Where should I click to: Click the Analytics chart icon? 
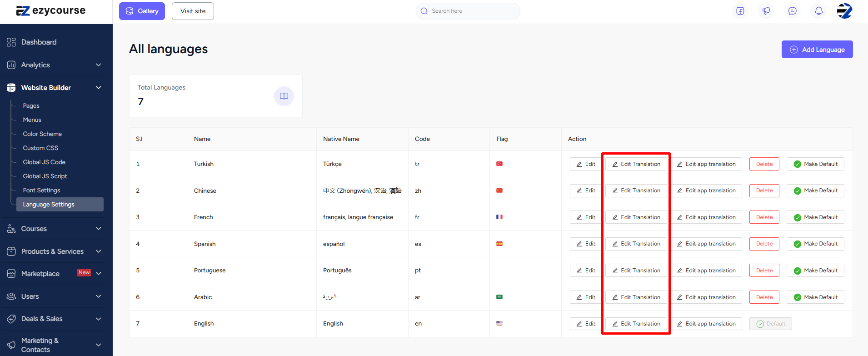[11, 65]
